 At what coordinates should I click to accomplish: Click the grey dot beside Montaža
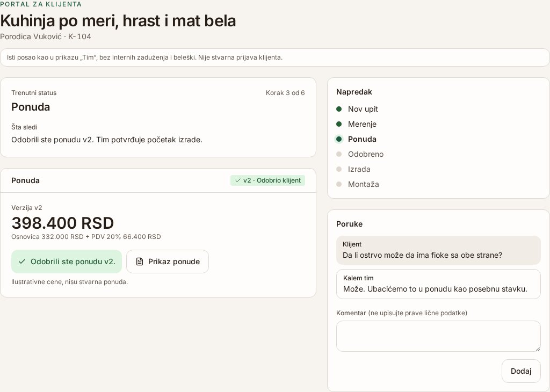339,184
